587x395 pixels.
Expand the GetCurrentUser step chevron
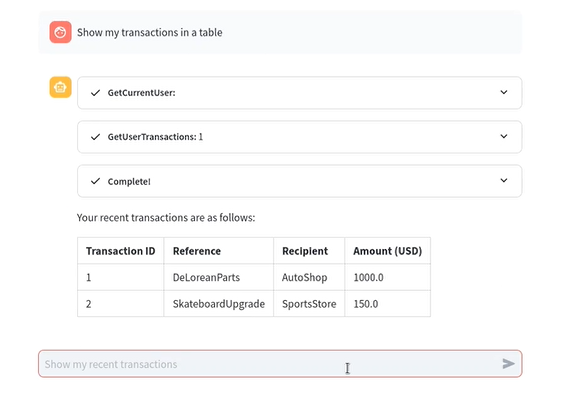click(504, 92)
